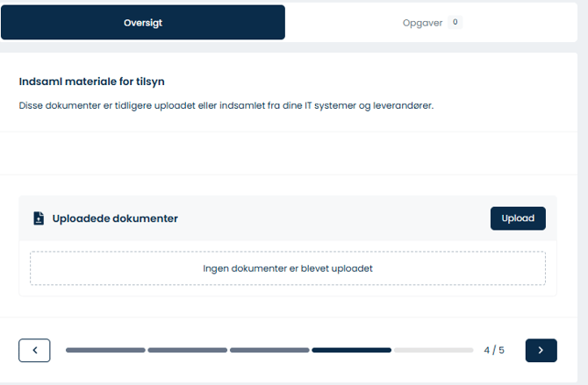Jump to the first progress bar segment
The width and height of the screenshot is (588, 385).
pyautogui.click(x=105, y=350)
